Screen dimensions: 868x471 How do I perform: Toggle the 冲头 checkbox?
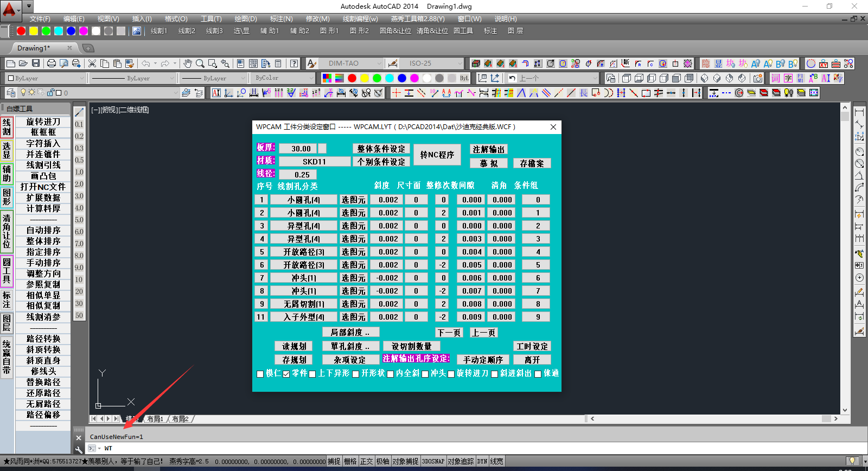(x=425, y=374)
